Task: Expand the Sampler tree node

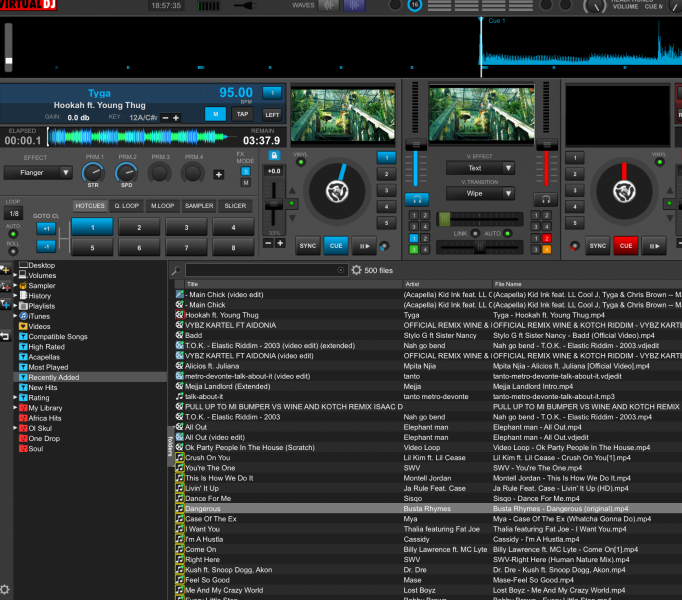Action: coord(15,285)
